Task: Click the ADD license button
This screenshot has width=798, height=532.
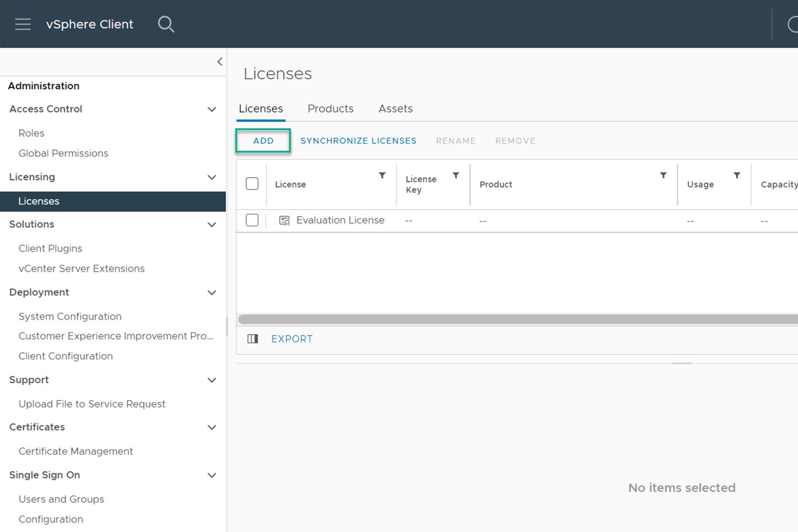Action: pos(263,141)
